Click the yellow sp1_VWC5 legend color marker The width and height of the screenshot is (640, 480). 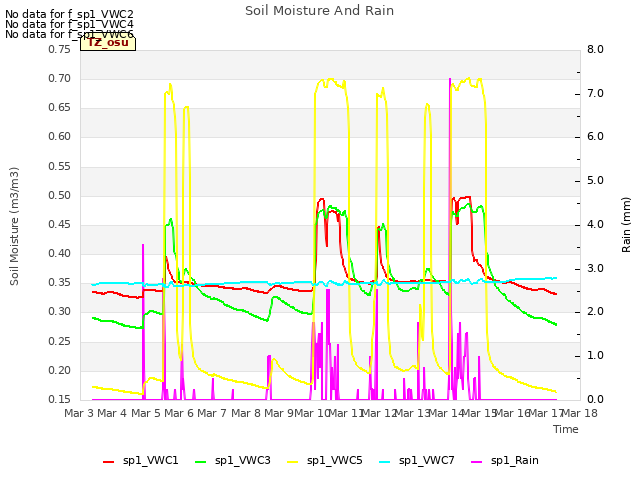293,462
